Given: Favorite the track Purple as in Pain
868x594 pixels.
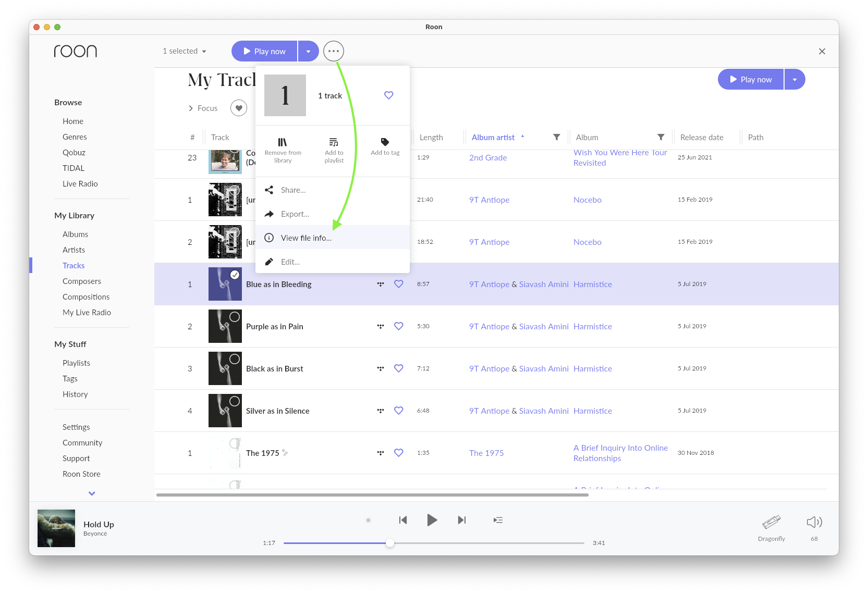Looking at the screenshot, I should (x=399, y=326).
